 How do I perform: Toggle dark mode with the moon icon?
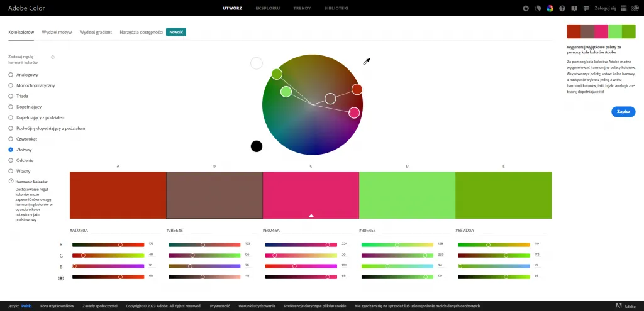[538, 8]
